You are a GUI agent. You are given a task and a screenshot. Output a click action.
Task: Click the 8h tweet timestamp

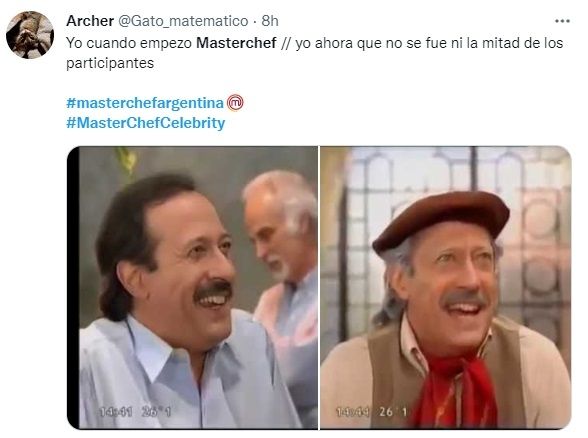[x=270, y=21]
